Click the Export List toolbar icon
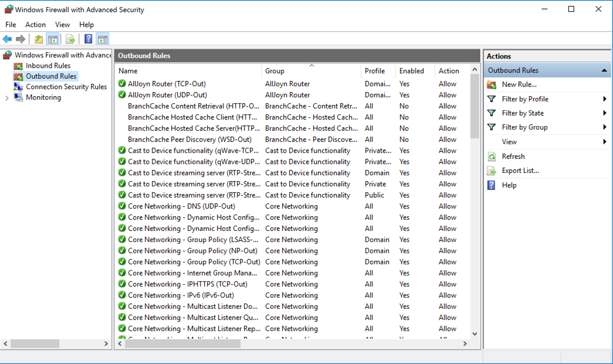Image resolution: width=613 pixels, height=364 pixels. point(70,39)
